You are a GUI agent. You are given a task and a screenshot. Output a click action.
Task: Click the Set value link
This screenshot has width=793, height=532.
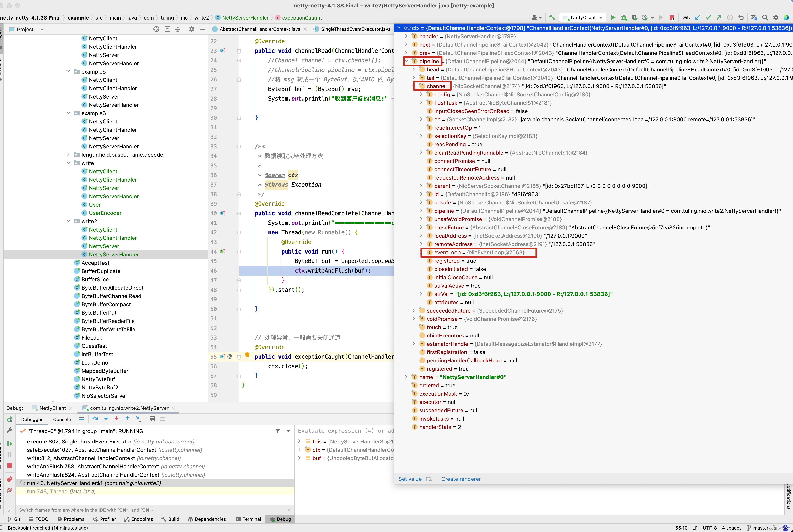(x=410, y=479)
